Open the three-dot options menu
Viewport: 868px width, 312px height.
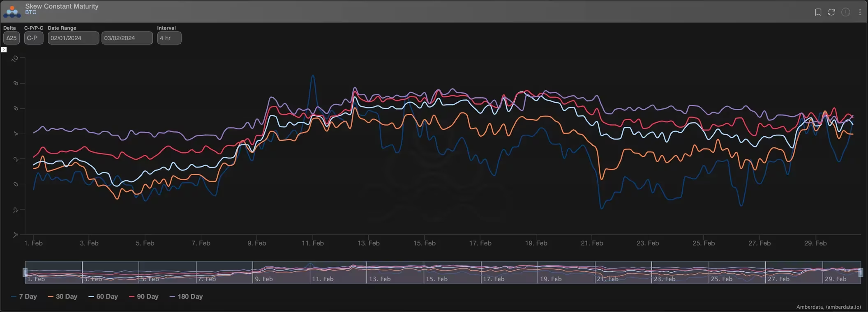click(x=860, y=12)
